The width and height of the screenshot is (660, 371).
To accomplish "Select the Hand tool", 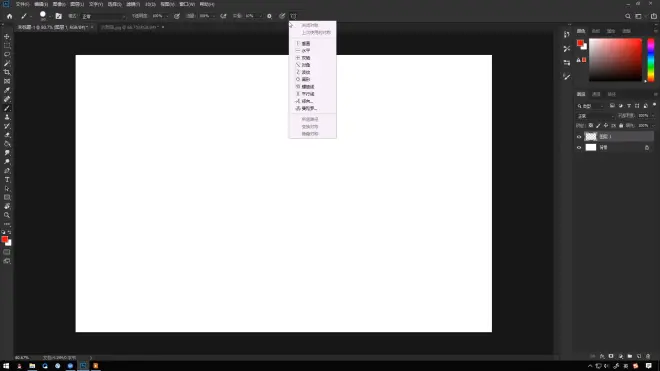I will (7, 206).
